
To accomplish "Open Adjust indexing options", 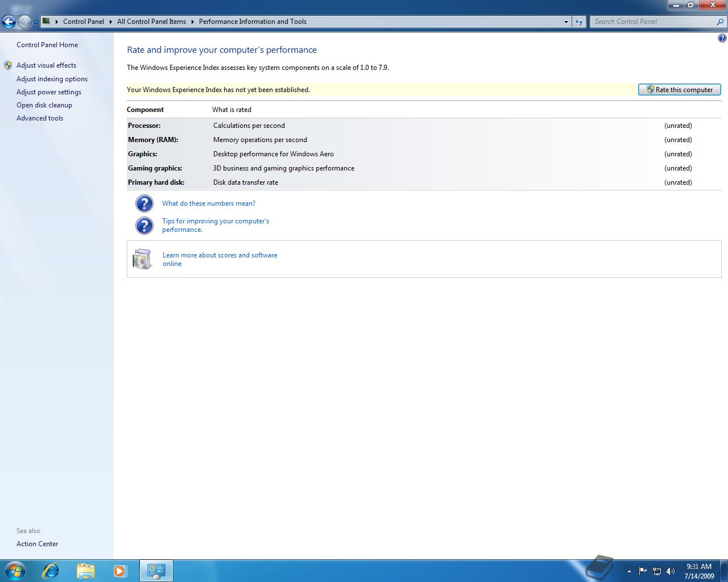I will tap(52, 79).
